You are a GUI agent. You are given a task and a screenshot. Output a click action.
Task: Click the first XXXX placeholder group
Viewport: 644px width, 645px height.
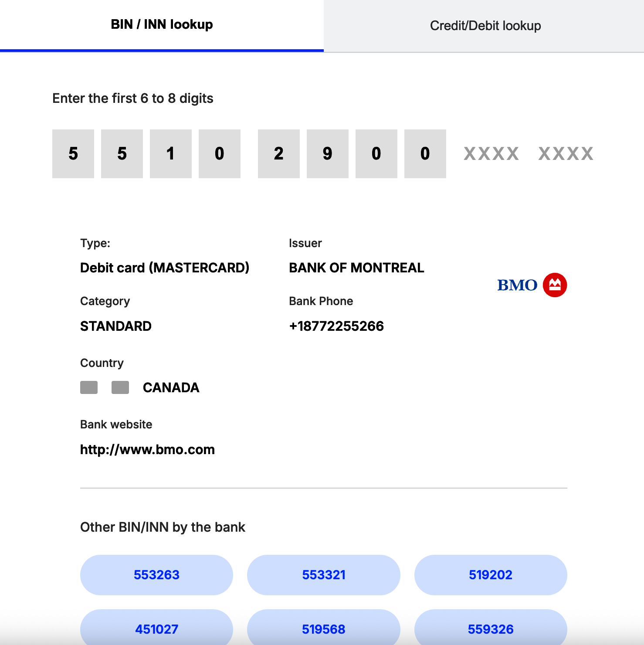coord(491,154)
